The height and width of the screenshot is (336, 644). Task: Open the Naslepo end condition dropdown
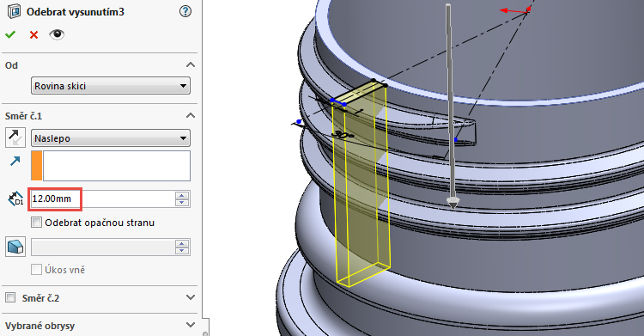click(111, 138)
